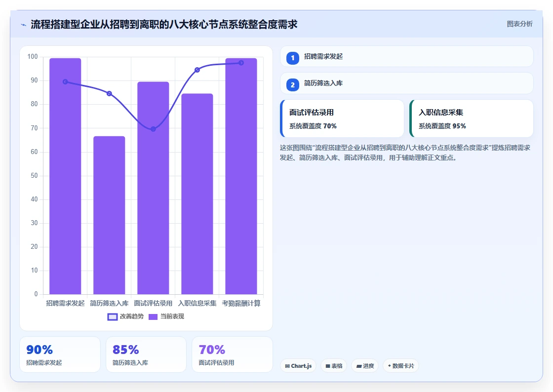Click the description paragraph starting 这张图围绕
This screenshot has height=392, width=553.
[x=405, y=153]
